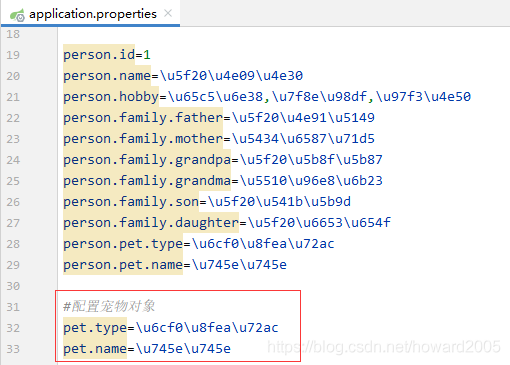The width and height of the screenshot is (510, 365).
Task: Click the person.family.mother value text
Action: [303, 139]
